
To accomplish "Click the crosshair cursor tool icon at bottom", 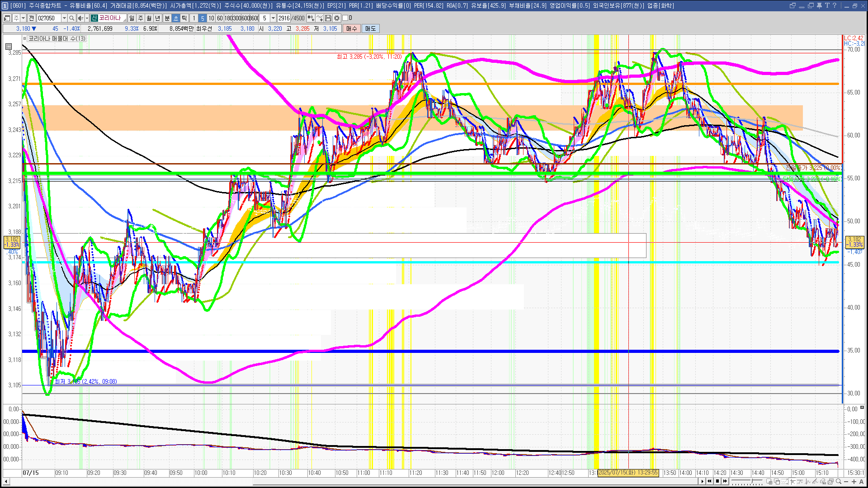I will click(793, 482).
